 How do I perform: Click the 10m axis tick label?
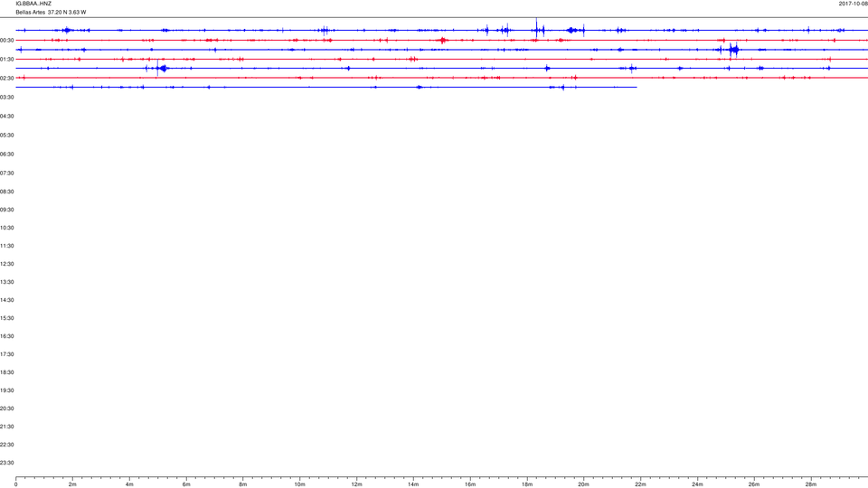pos(299,484)
